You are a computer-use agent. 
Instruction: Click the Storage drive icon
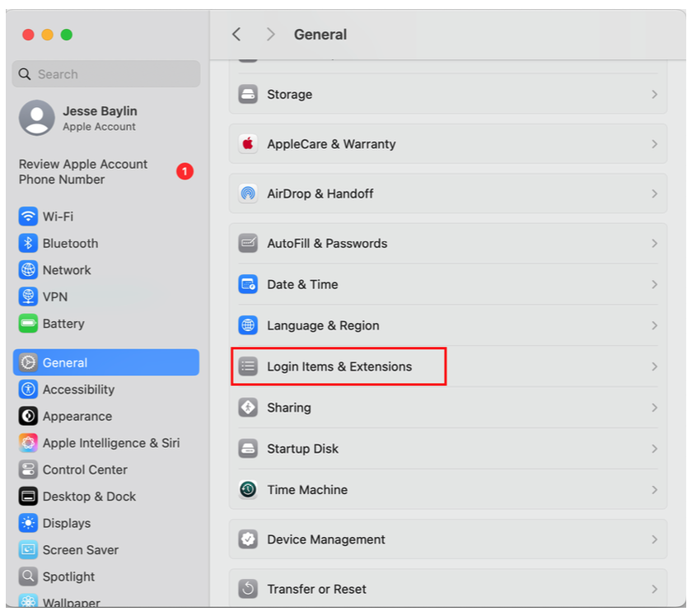248,94
